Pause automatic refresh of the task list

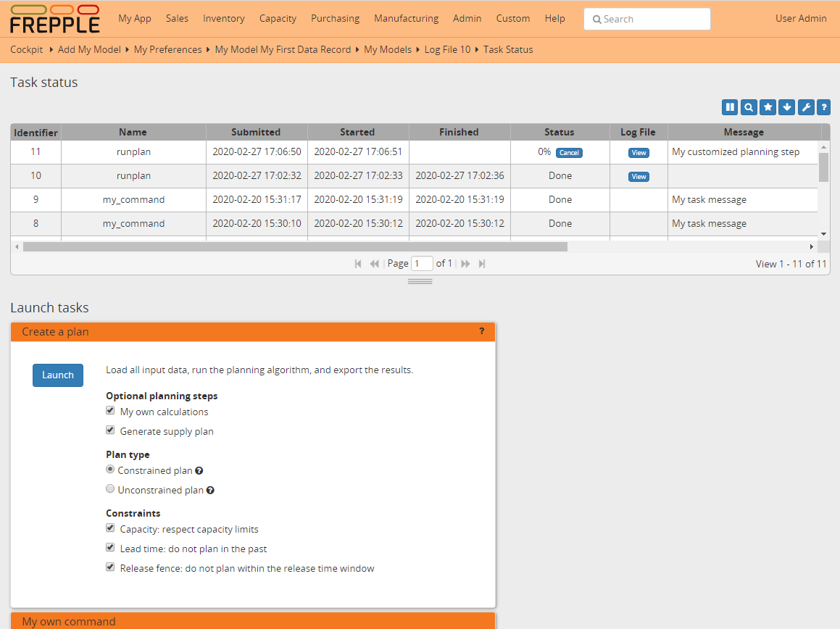[730, 107]
